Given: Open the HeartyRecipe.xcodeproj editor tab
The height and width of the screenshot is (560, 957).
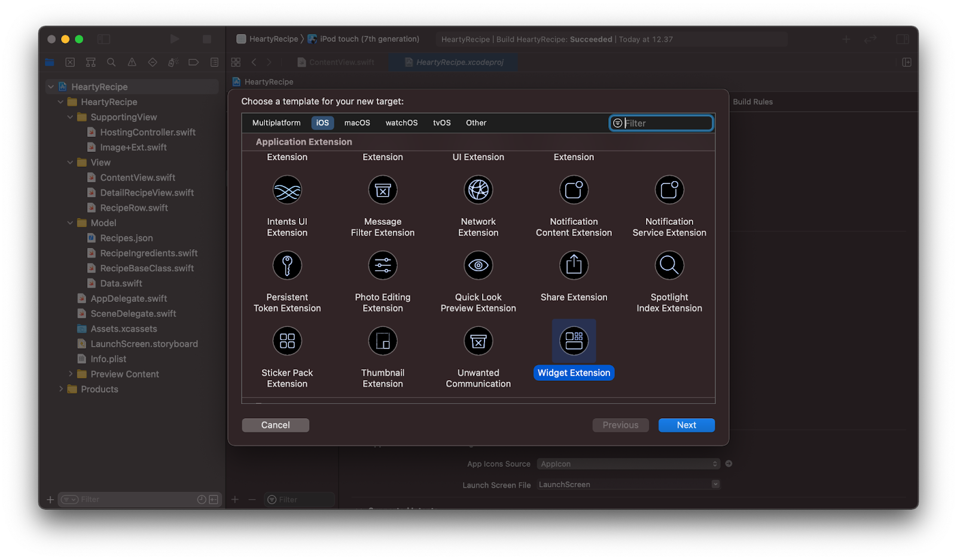Looking at the screenshot, I should 454,62.
